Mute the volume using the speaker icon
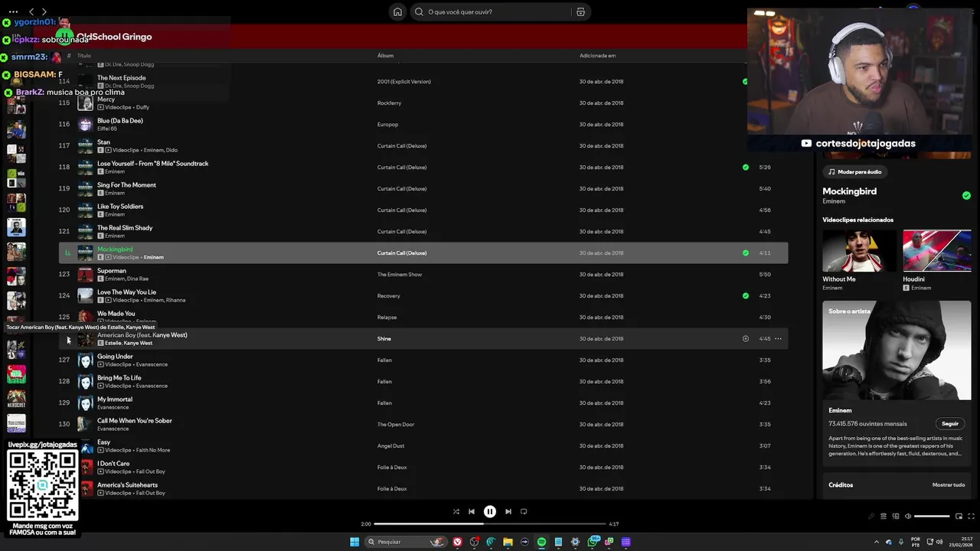Screen dimensions: 980x551 (908, 516)
